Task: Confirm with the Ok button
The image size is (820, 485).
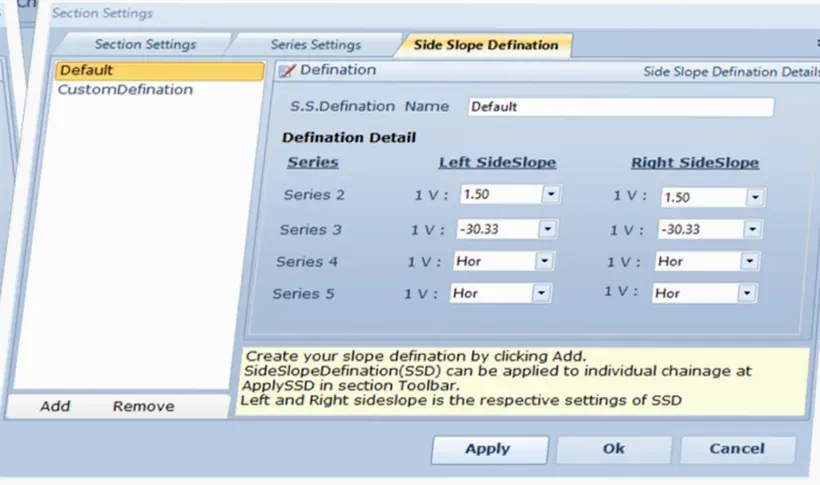Action: [x=613, y=449]
